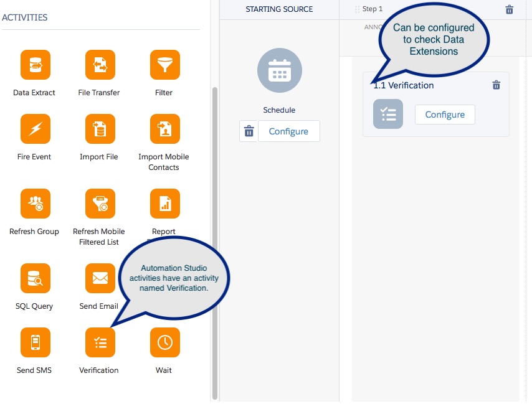Viewport: 532px width, 414px height.
Task: Select the File Transfer activity icon
Action: 100,65
